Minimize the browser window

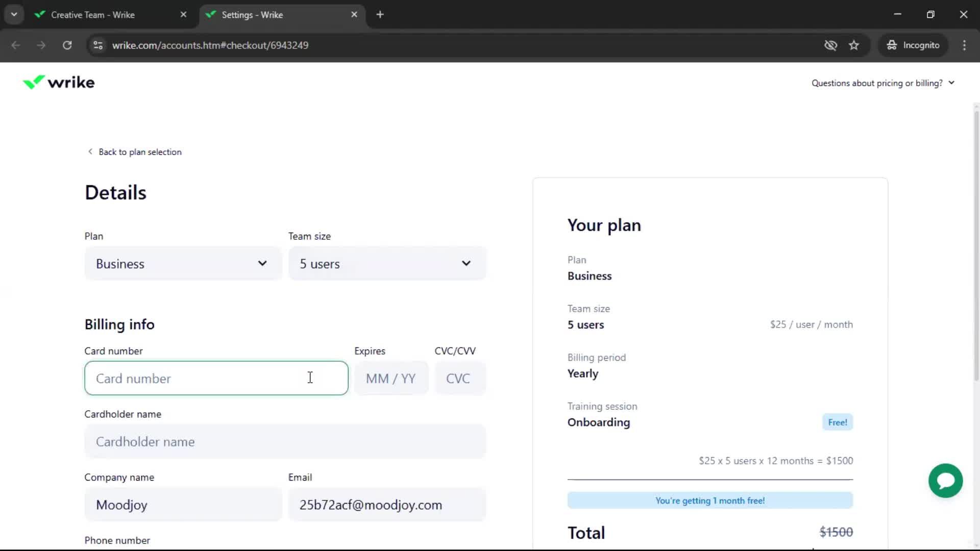click(898, 14)
